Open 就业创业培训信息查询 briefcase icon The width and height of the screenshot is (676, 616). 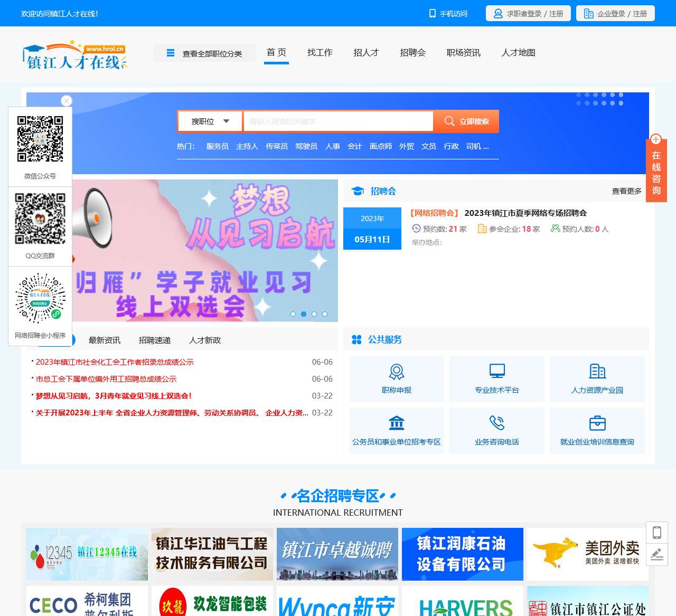click(x=597, y=423)
